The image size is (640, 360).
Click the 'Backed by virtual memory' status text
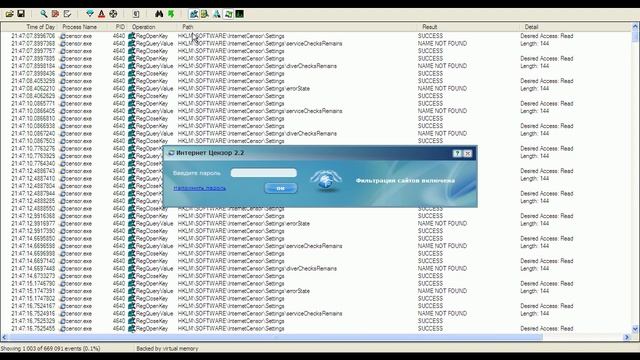[167, 349]
